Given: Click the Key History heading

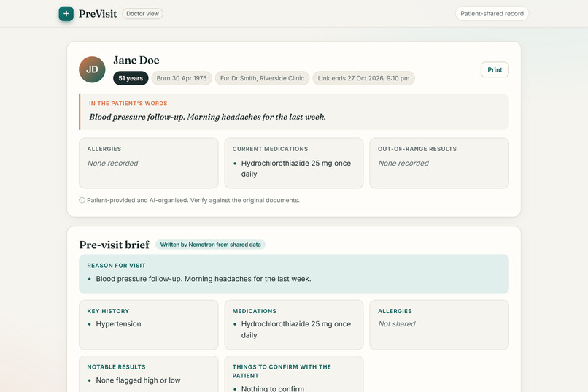Looking at the screenshot, I should (108, 311).
